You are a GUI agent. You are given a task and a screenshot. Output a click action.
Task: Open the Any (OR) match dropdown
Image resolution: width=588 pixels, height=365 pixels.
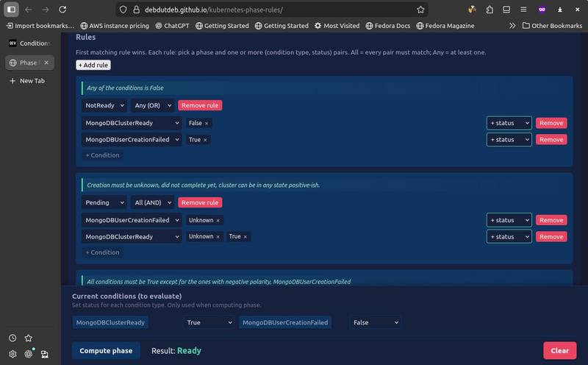click(x=153, y=105)
